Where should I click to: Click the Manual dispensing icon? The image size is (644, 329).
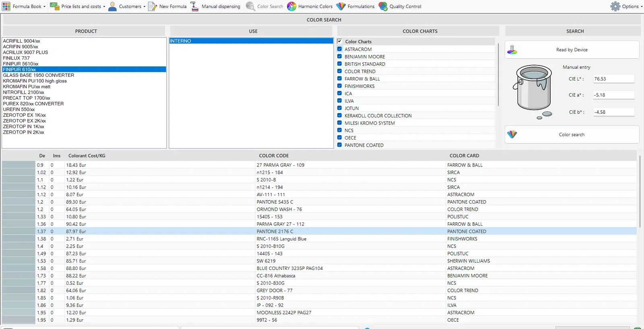coord(194,6)
